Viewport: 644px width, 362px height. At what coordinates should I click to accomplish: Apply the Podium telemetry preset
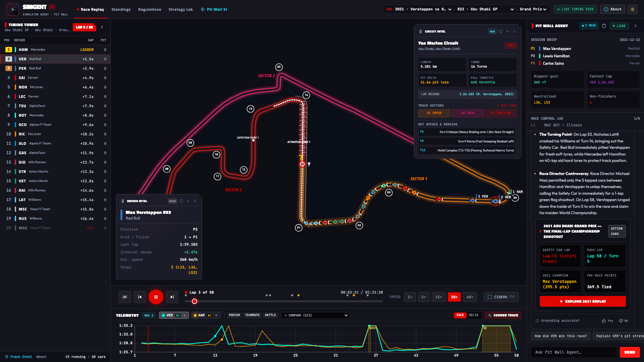tap(234, 315)
